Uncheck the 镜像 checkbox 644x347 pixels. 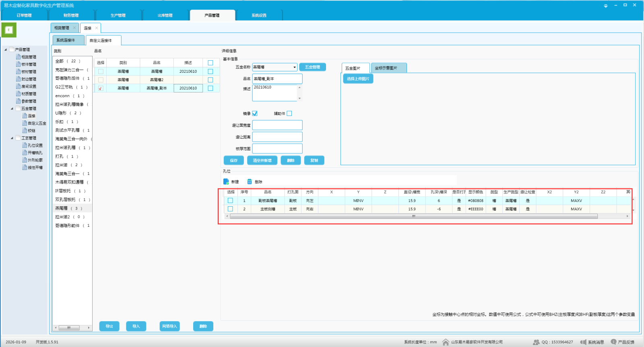click(x=255, y=113)
